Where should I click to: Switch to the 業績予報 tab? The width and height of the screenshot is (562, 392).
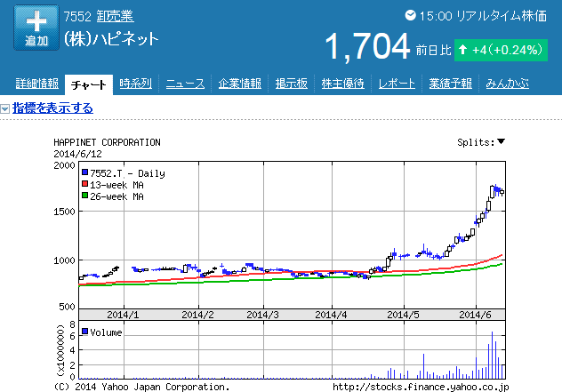click(451, 84)
